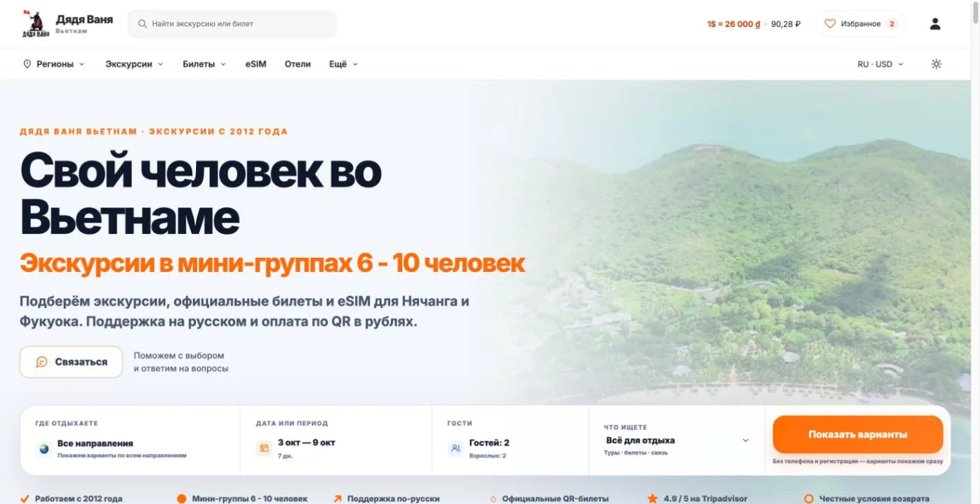
Task: Click the location pin icon beside Регионы
Action: (x=27, y=64)
